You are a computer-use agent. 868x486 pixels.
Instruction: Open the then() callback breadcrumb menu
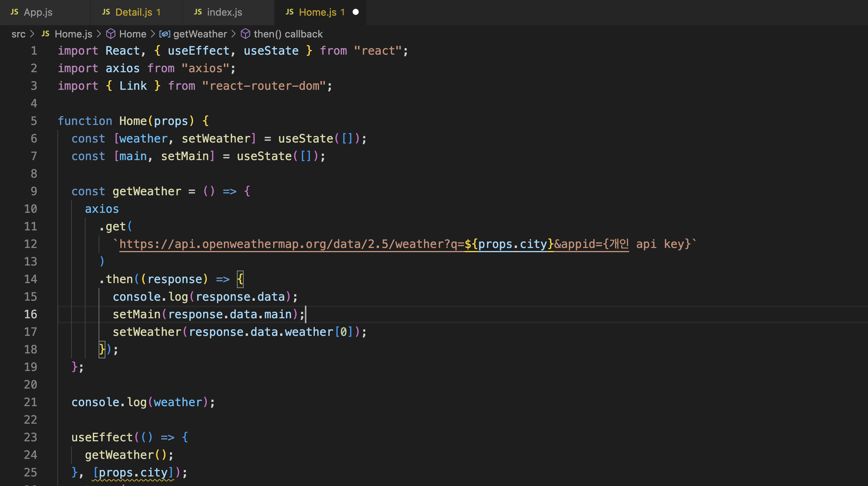[288, 34]
